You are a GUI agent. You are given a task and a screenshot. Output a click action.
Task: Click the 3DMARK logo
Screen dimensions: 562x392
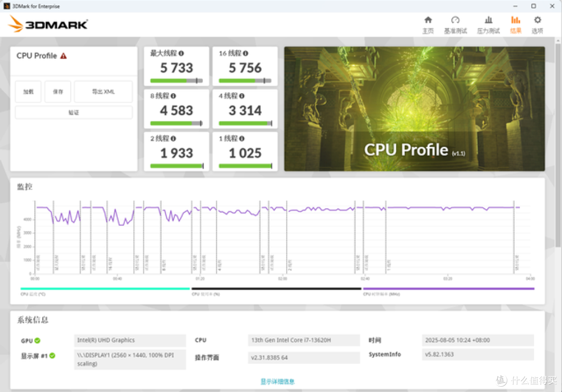48,24
